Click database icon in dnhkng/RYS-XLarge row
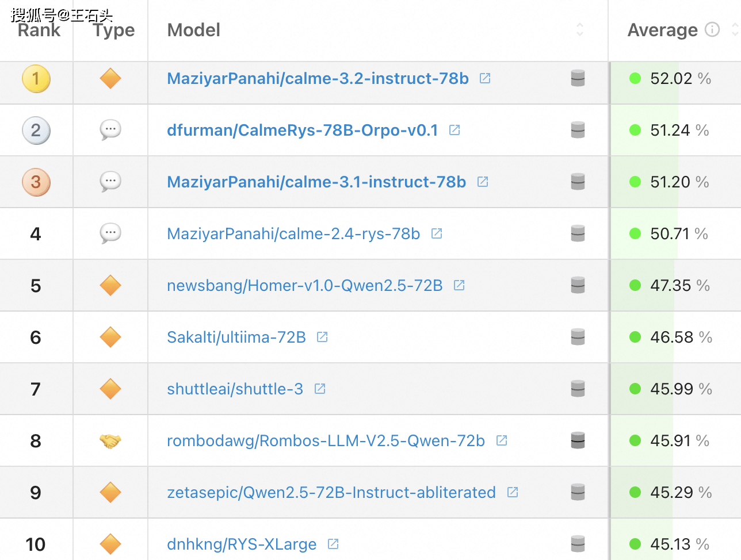The width and height of the screenshot is (741, 560). point(578,544)
